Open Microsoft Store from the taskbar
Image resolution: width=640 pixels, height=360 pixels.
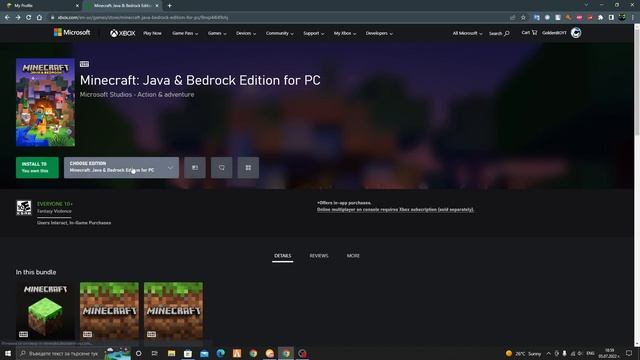tap(188, 353)
